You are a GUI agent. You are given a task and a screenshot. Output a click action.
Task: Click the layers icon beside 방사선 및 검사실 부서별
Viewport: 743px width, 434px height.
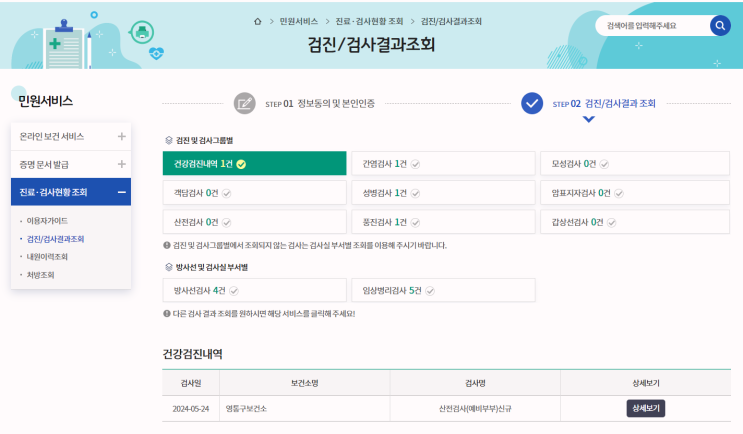tap(169, 267)
